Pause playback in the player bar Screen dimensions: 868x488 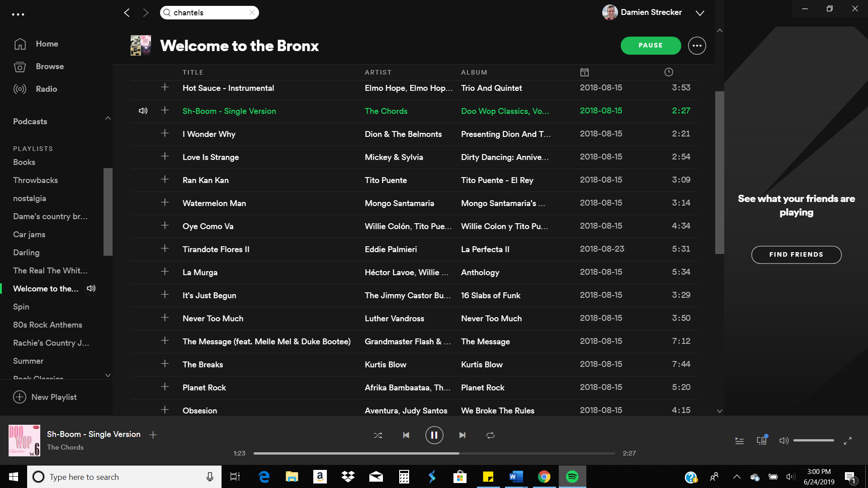(434, 435)
